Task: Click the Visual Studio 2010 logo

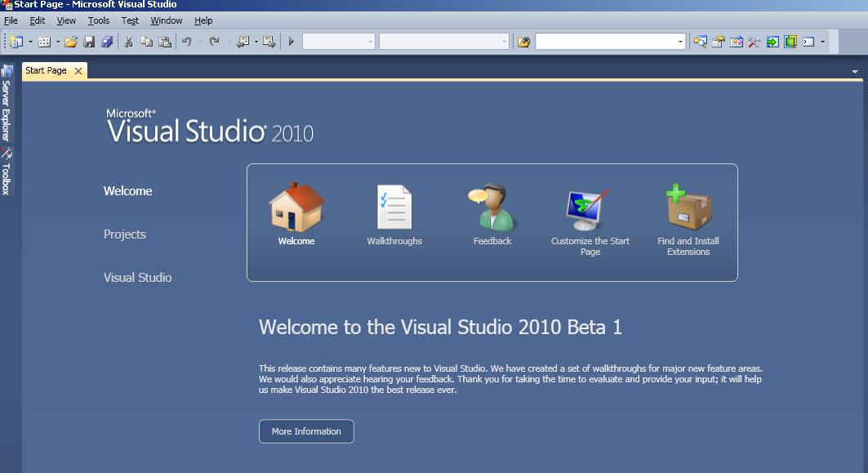Action: coord(210,127)
